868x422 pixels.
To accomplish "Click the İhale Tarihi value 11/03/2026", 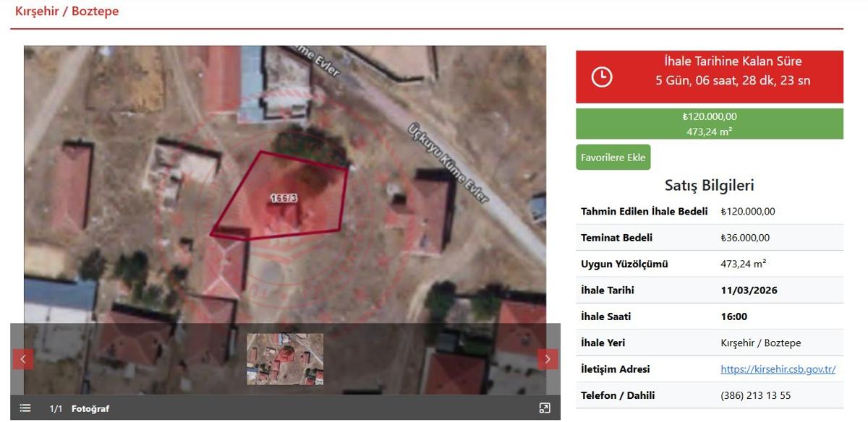I will (x=749, y=290).
